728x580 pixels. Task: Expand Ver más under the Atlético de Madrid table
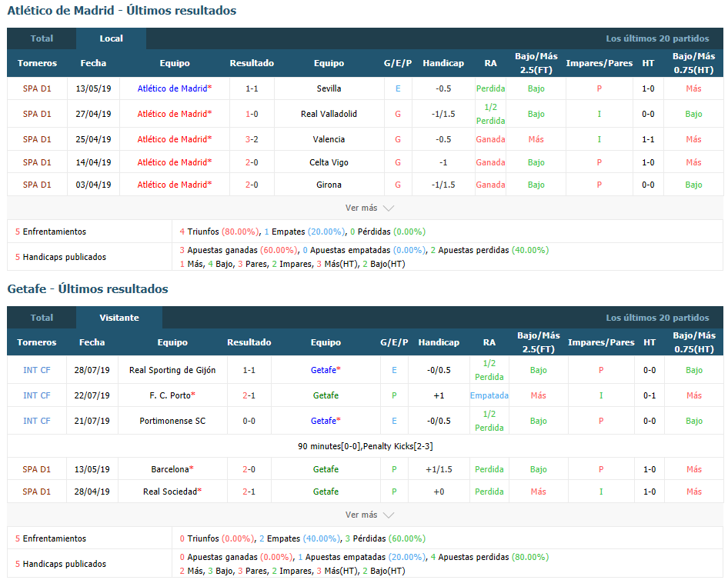point(369,208)
